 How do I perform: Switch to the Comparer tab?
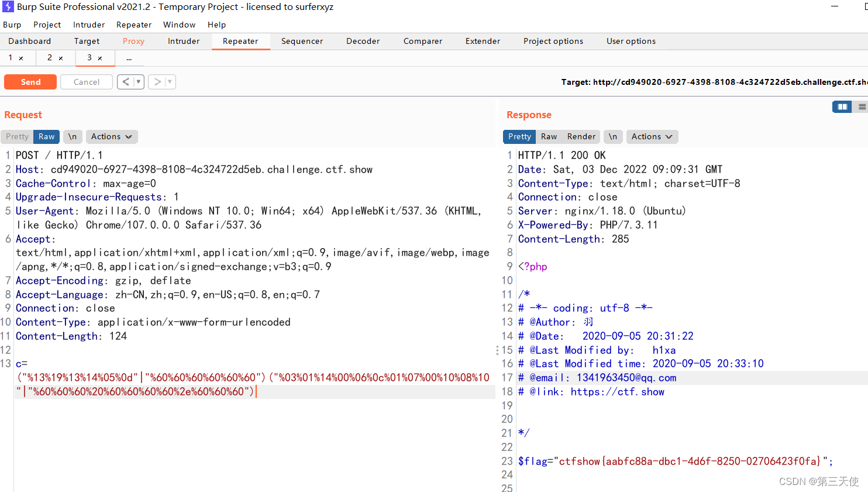click(x=423, y=41)
